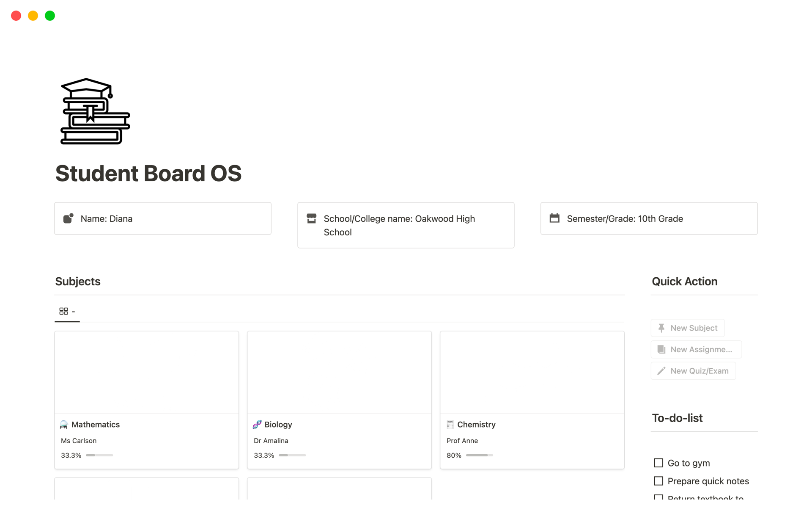Click the DNA icon beside Biology
812x508 pixels.
coord(257,424)
